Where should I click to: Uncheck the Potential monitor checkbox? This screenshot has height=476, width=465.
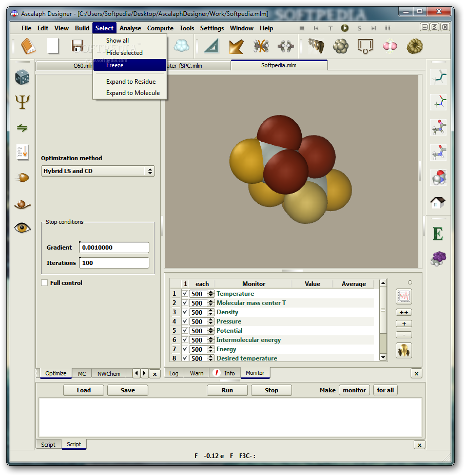click(185, 331)
